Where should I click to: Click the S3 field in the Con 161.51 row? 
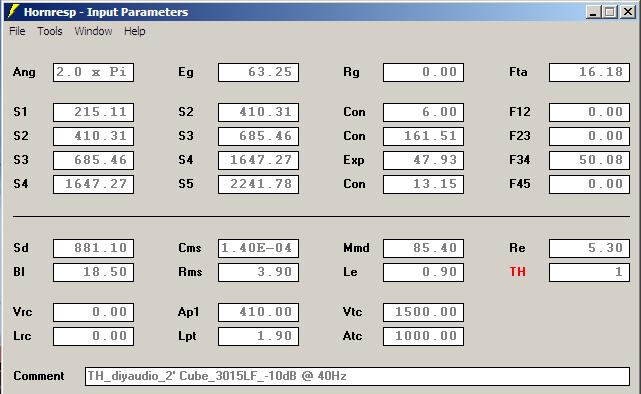(x=258, y=136)
